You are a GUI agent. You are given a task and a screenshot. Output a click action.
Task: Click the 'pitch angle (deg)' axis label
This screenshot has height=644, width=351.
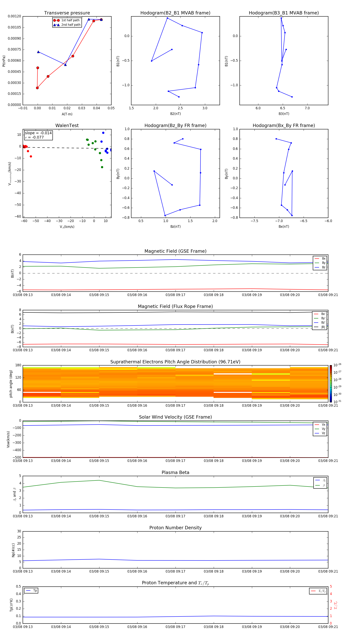[11, 384]
